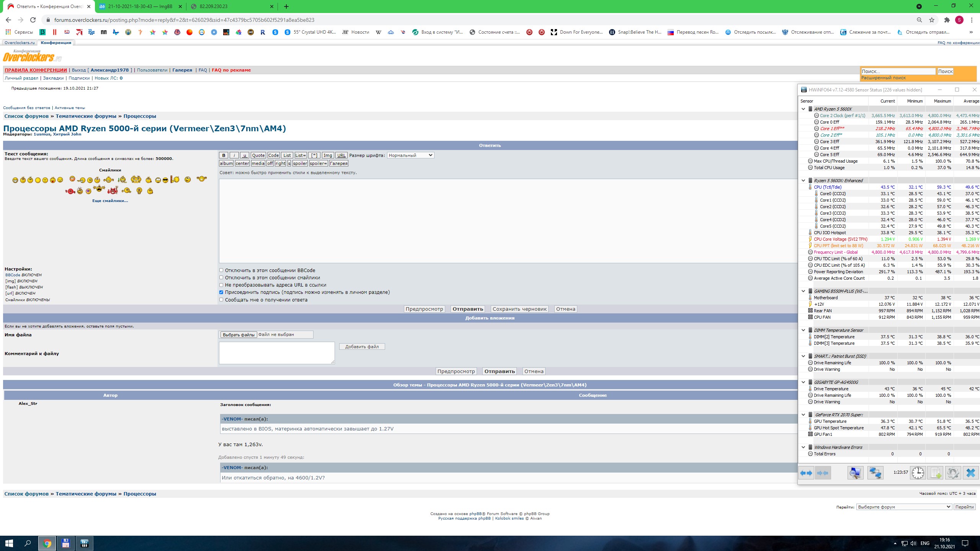Open HWiNFO sensor settings gear icon
The height and width of the screenshot is (551, 980).
click(x=953, y=473)
